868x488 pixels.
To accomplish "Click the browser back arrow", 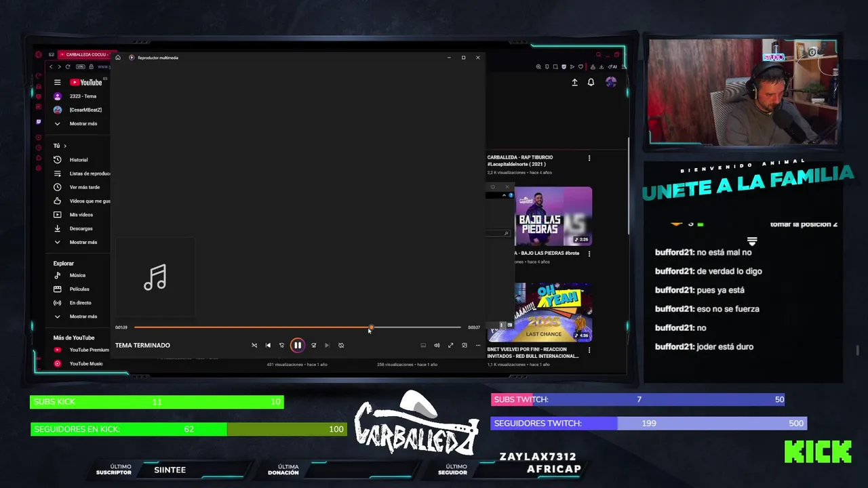I will pos(51,66).
